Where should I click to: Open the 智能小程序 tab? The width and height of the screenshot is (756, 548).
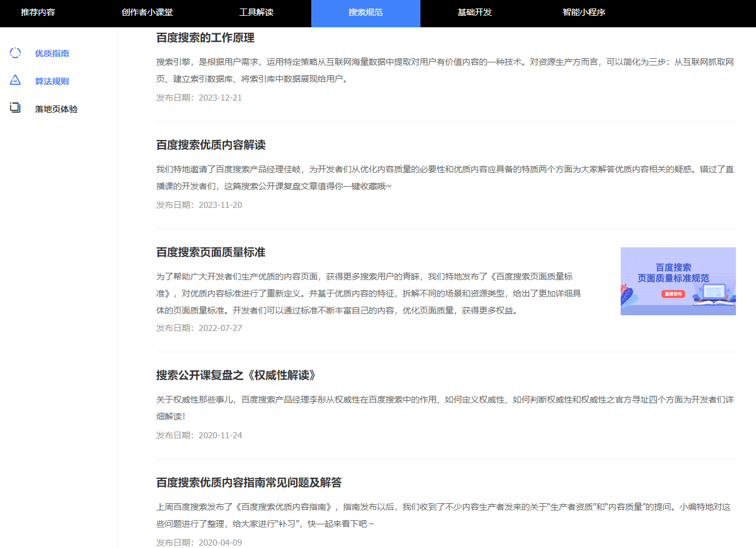[584, 12]
